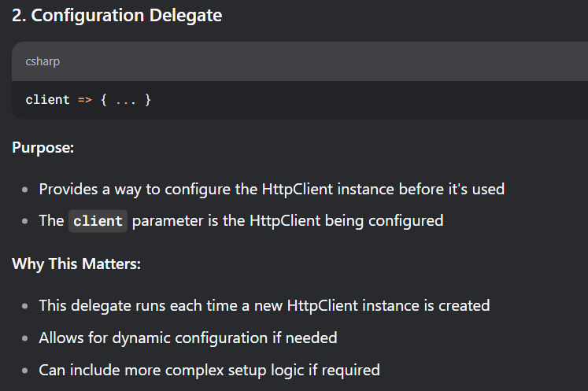This screenshot has width=588, height=391.
Task: Click "This delegate runs each time" bullet text
Action: click(139, 306)
